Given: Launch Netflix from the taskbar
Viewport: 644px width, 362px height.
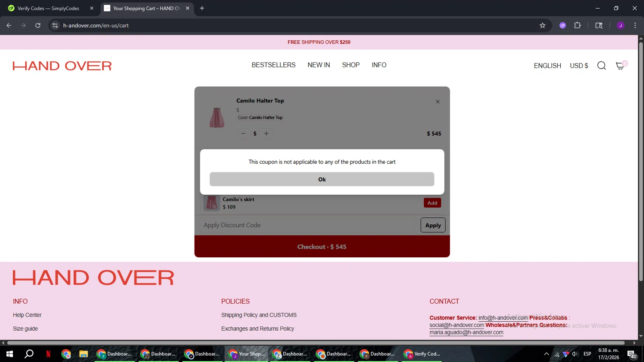Looking at the screenshot, I should tap(48, 354).
